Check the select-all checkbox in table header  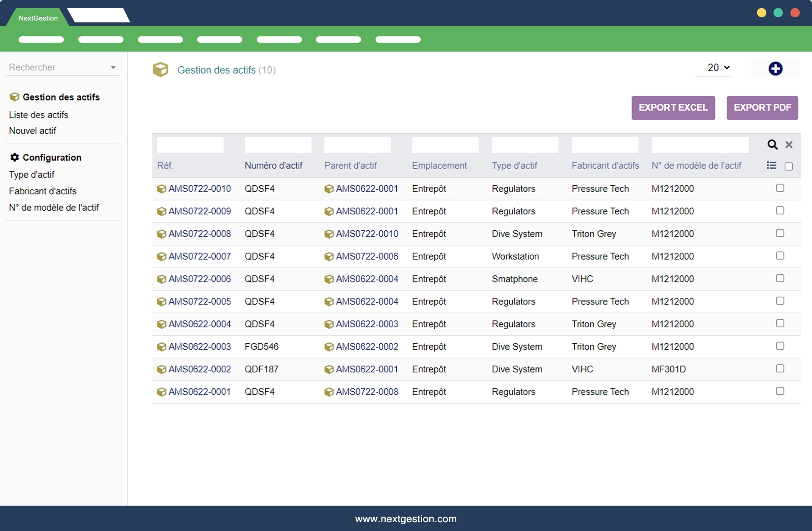tap(788, 166)
